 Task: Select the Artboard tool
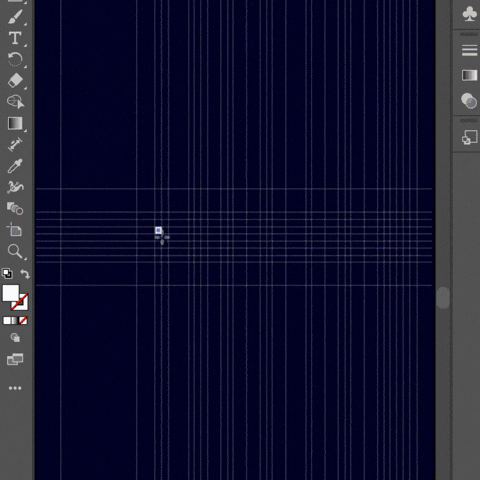coord(14,230)
